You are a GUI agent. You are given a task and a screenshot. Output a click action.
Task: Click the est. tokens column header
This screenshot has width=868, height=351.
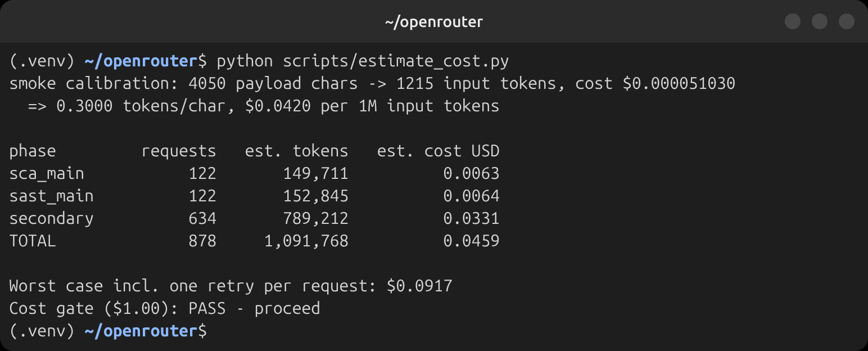tap(297, 151)
